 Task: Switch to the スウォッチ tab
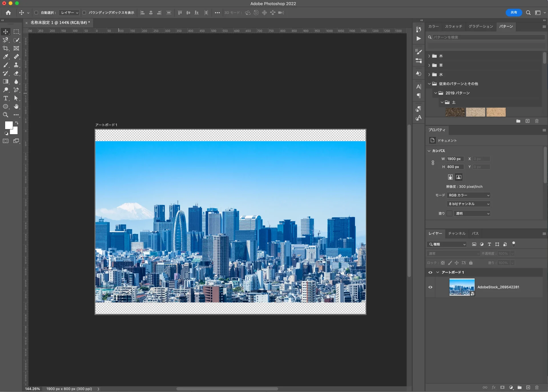point(454,26)
